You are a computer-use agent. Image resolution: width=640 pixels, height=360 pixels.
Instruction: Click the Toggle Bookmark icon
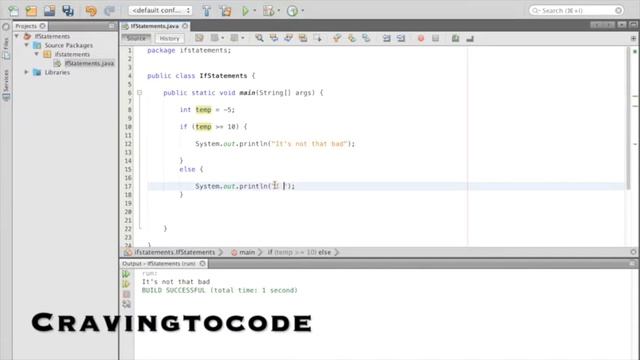click(x=366, y=38)
